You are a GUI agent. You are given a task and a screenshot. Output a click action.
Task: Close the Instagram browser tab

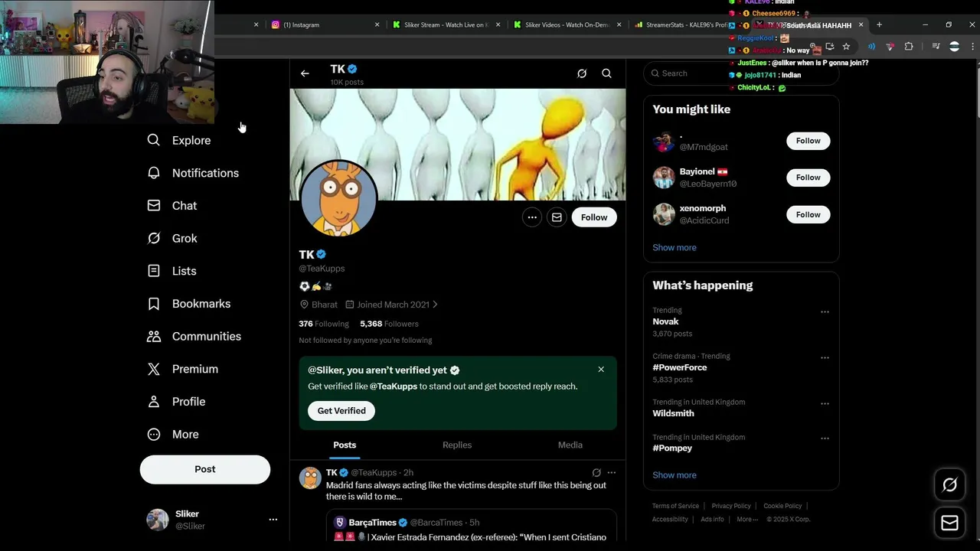377,24
